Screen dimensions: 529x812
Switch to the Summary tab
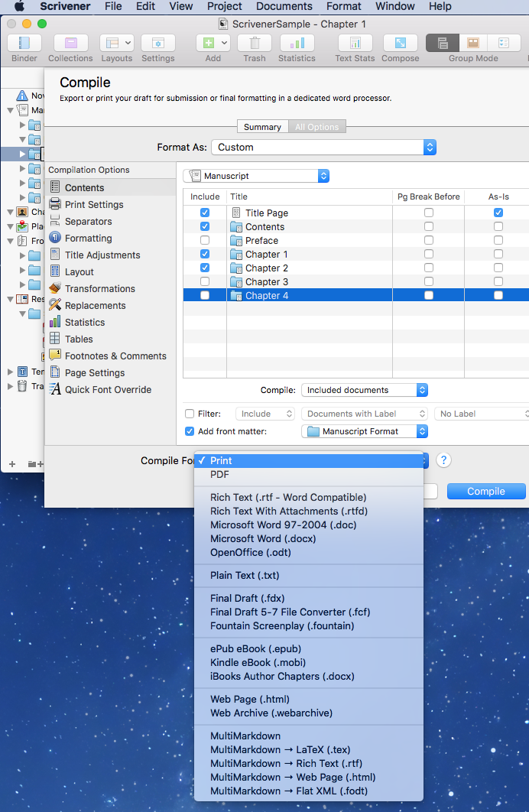[x=262, y=127]
